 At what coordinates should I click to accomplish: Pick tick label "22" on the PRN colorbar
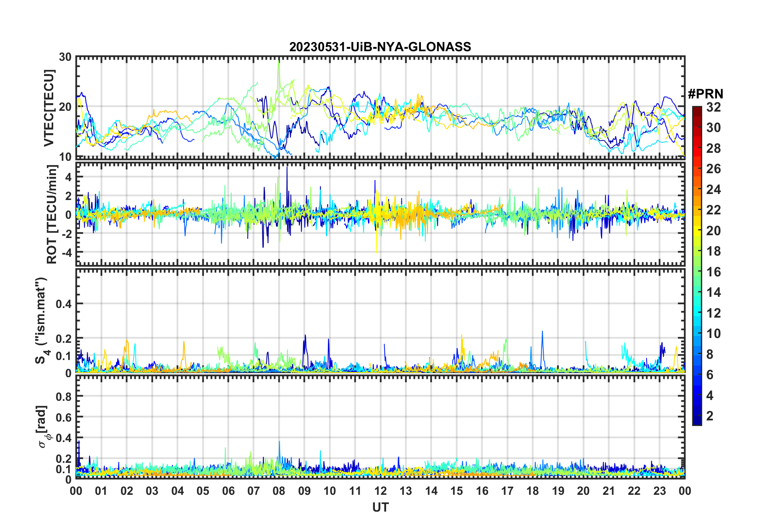[x=713, y=210]
